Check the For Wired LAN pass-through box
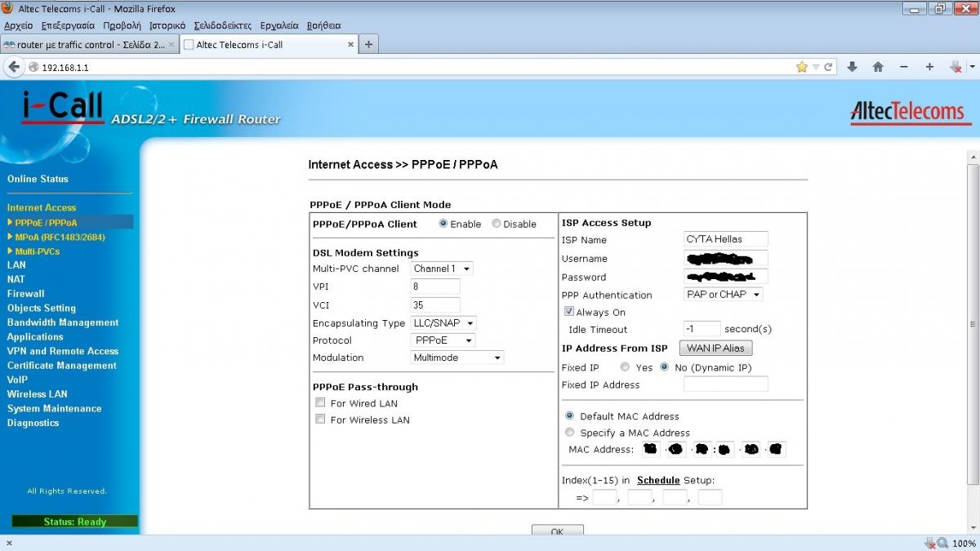980x551 pixels. coord(320,403)
